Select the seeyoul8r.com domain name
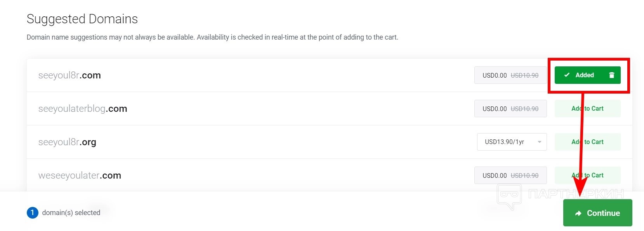The width and height of the screenshot is (644, 231). click(69, 75)
